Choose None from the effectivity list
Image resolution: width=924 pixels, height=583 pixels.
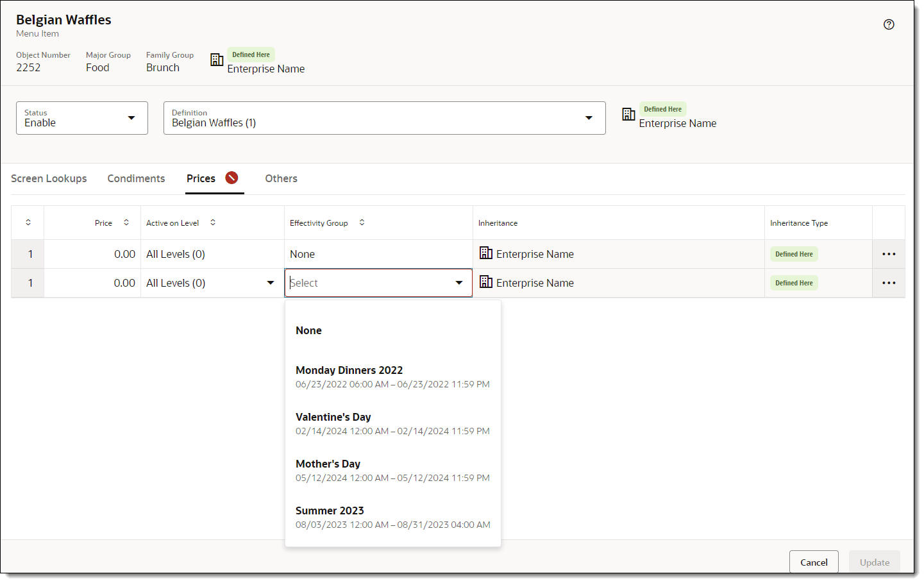[x=393, y=330]
